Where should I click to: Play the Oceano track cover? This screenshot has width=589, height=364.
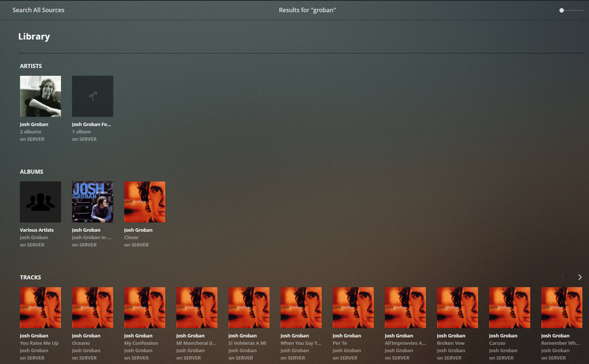(x=92, y=308)
